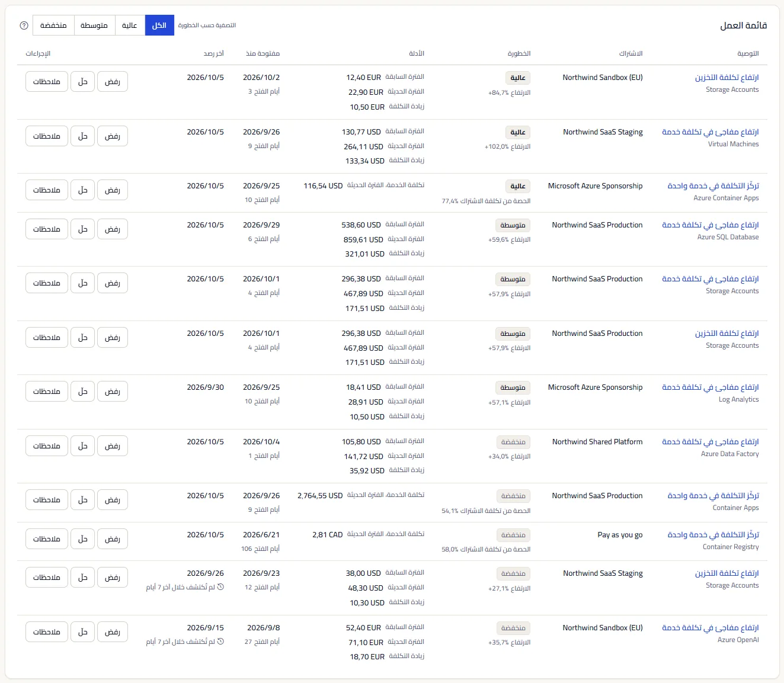Filter by عالية severity
The image size is (784, 683).
tap(130, 25)
